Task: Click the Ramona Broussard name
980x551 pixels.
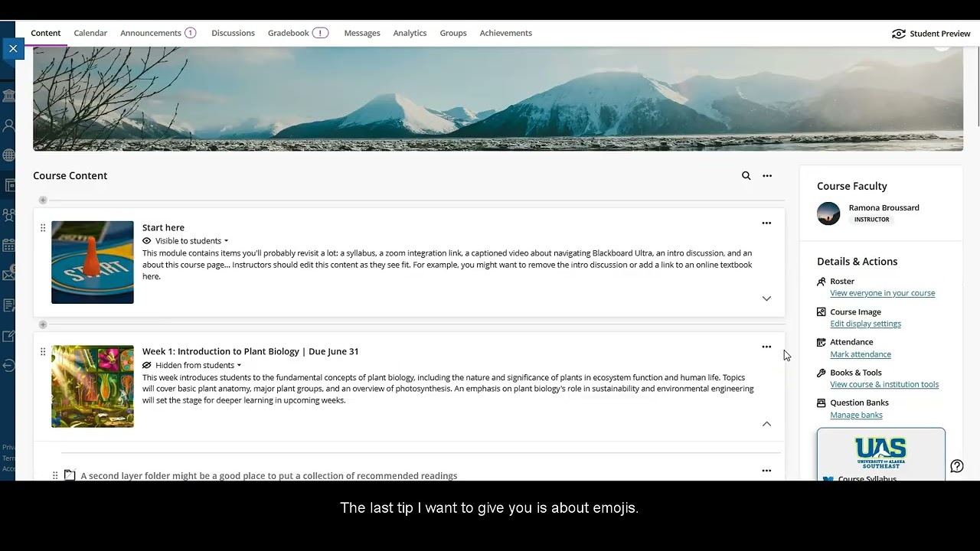Action: click(884, 208)
